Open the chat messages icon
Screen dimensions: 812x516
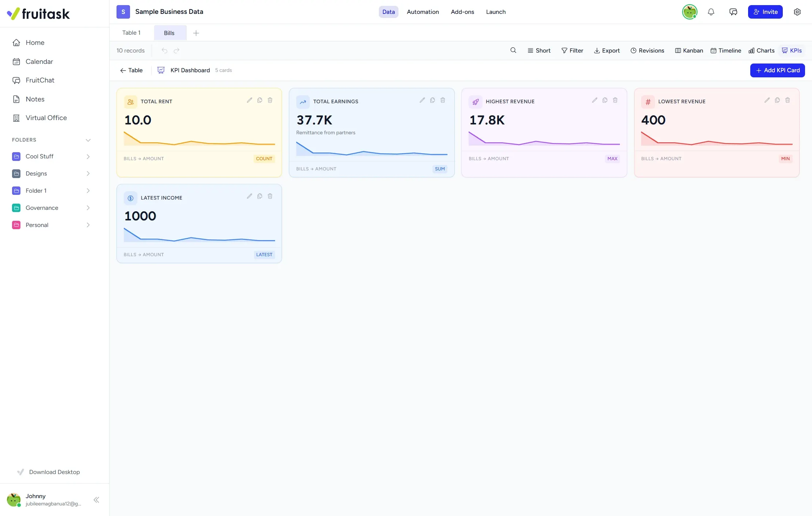733,12
